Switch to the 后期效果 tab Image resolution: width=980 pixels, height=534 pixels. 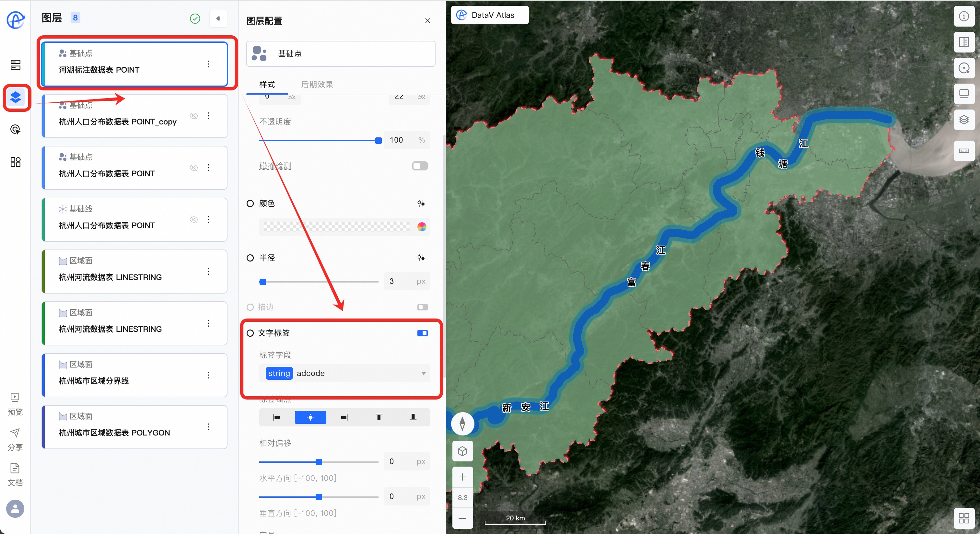[317, 85]
